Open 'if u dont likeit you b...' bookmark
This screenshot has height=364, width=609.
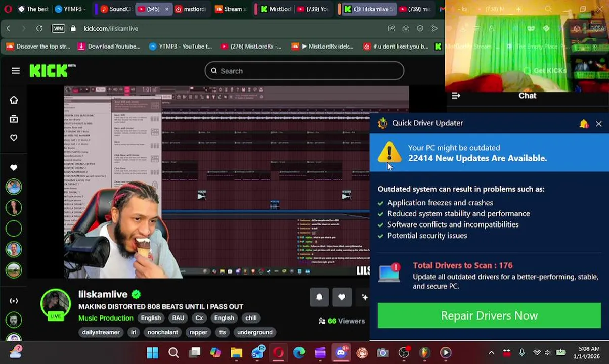(x=396, y=47)
